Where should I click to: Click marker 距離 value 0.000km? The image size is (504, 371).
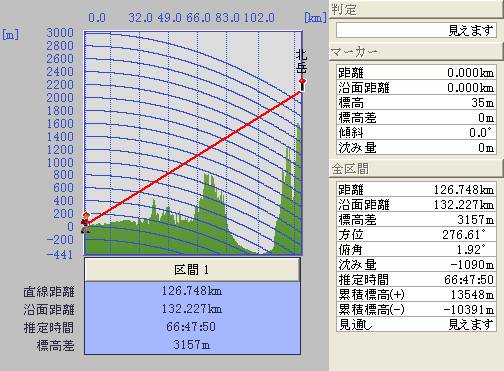pos(470,72)
